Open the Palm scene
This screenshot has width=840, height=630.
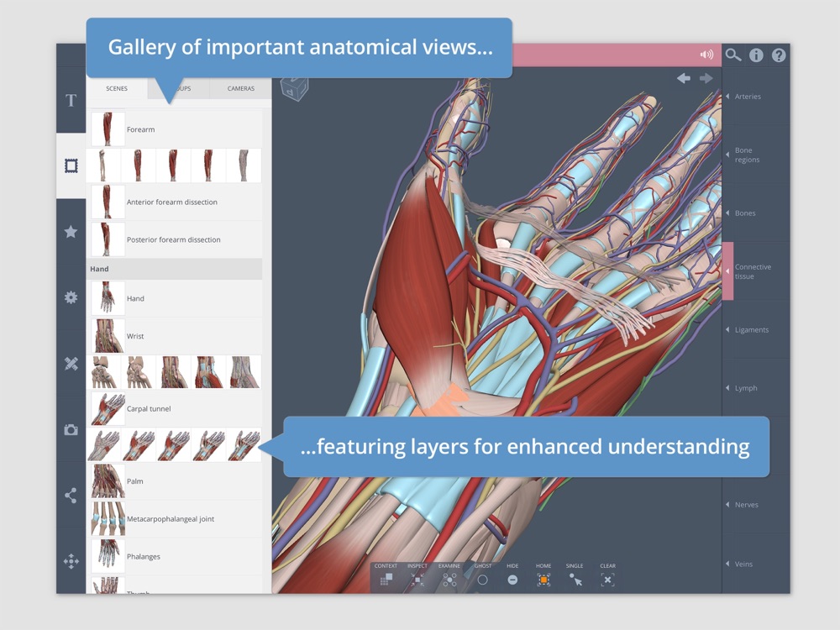point(175,481)
